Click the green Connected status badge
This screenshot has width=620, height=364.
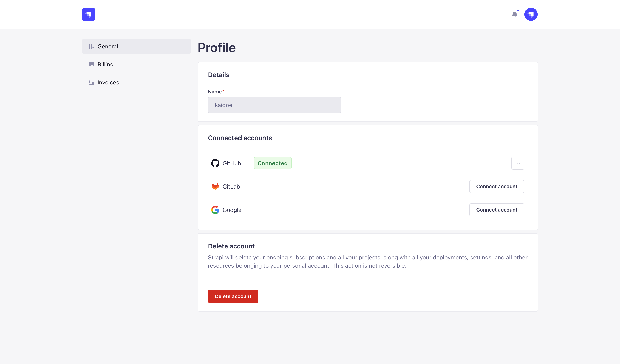click(272, 163)
